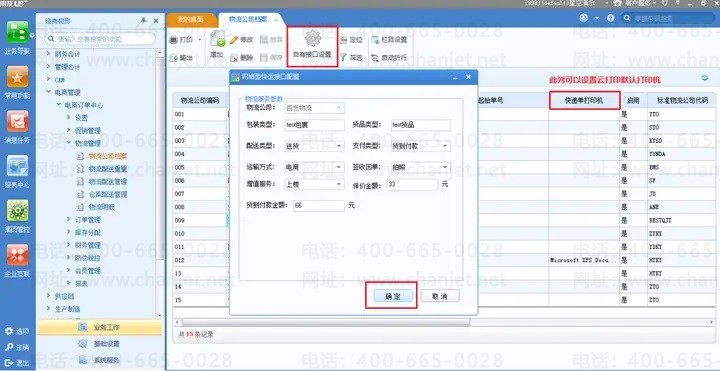720x371 pixels.
Task: Click the refresh icon above the table
Action: (705, 78)
